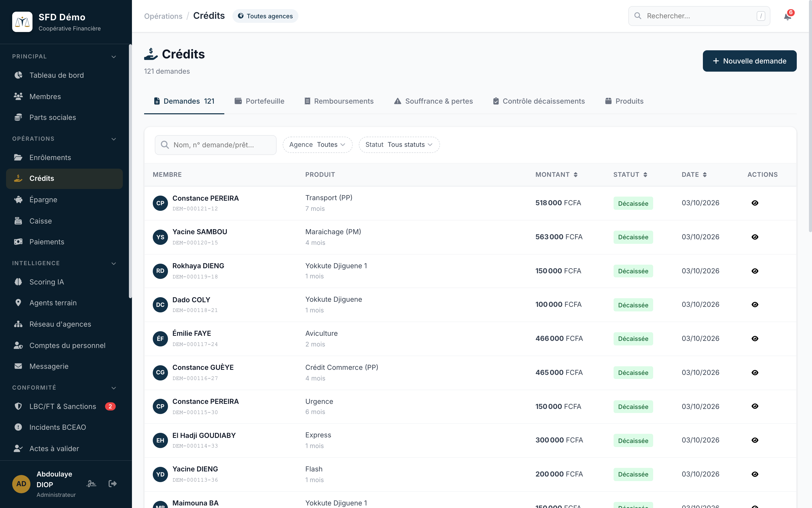The height and width of the screenshot is (508, 812).
Task: View Dado COLY's request via eye icon
Action: 755,304
